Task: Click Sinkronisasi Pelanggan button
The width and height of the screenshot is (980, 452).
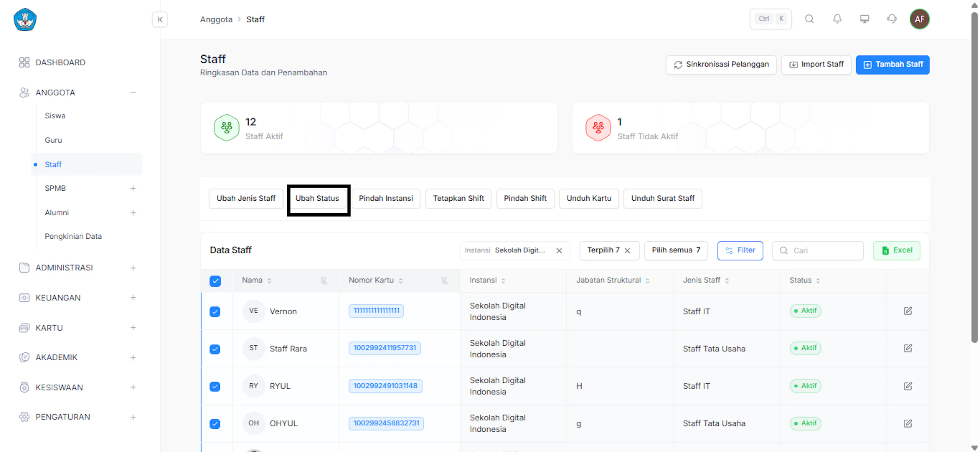Action: tap(721, 65)
